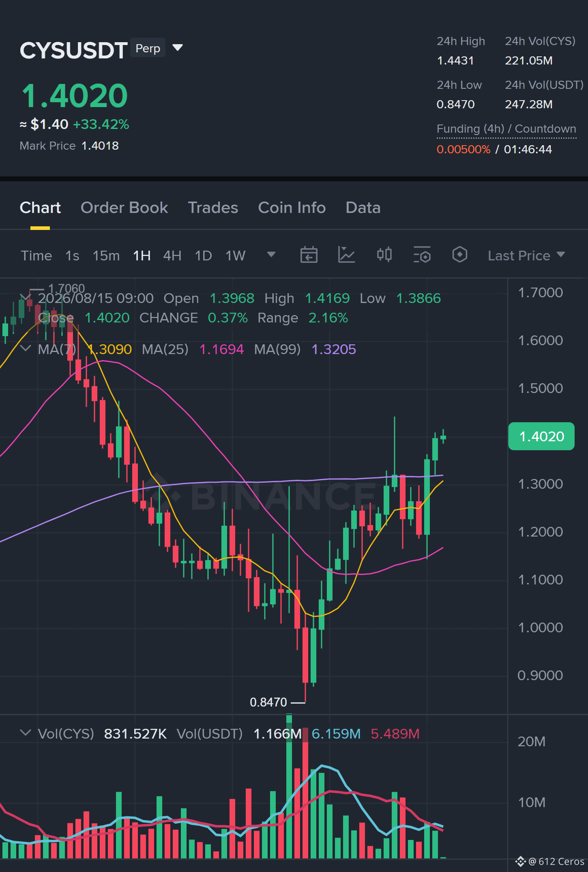Open the Last Price dropdown
Image resolution: width=588 pixels, height=872 pixels.
526,256
